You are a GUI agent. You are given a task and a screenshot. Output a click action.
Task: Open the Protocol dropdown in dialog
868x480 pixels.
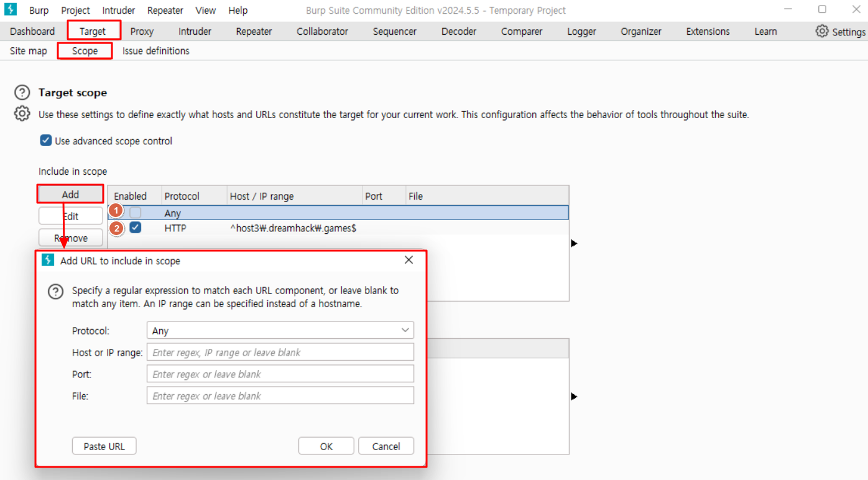coord(280,331)
